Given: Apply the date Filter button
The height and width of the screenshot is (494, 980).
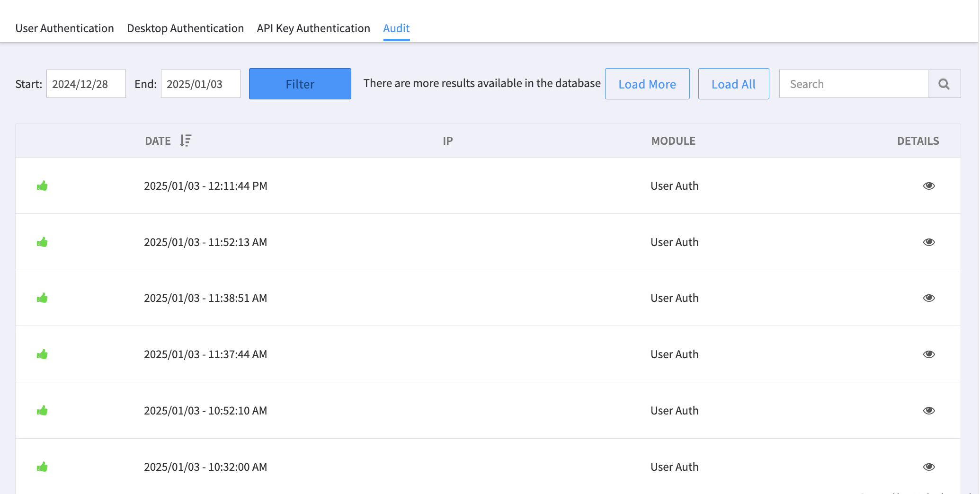Looking at the screenshot, I should tap(300, 84).
